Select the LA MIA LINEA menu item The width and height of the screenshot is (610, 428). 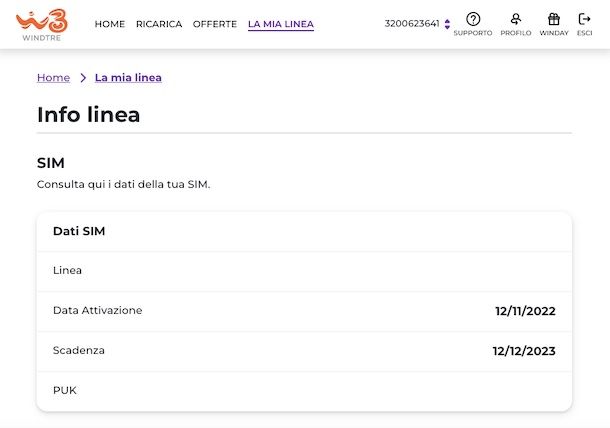coord(281,24)
